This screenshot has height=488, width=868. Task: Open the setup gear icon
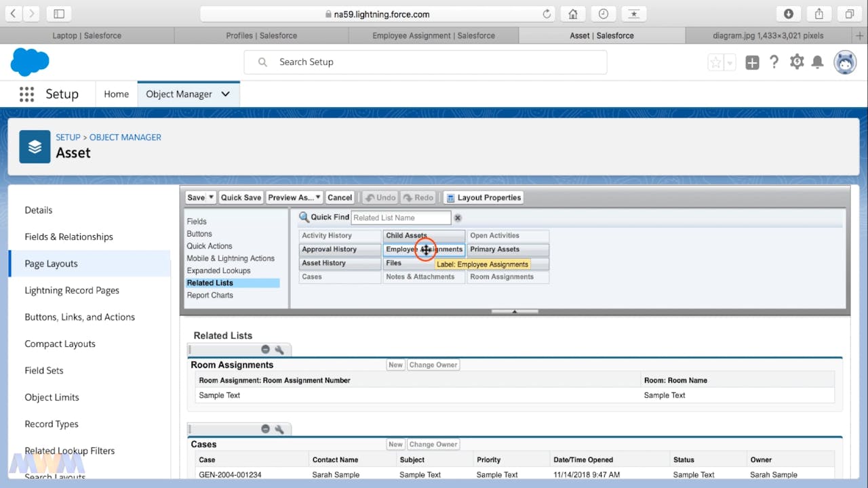click(x=797, y=62)
